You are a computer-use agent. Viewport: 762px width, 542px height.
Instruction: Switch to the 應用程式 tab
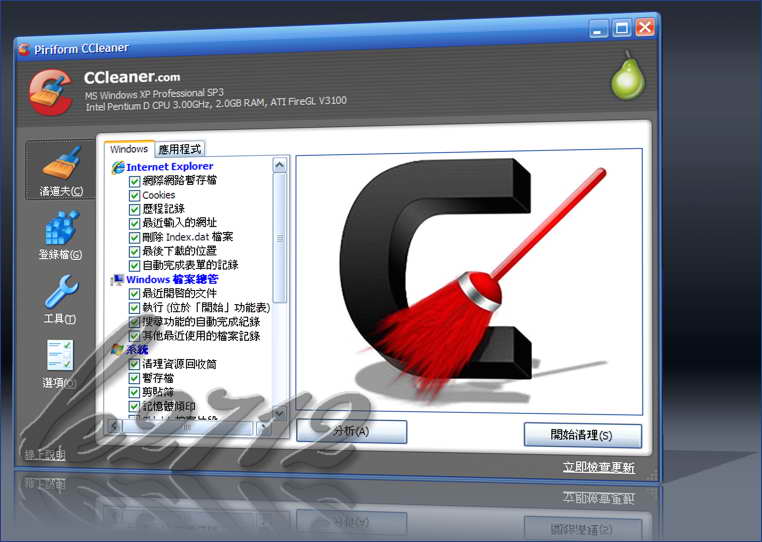[x=180, y=149]
